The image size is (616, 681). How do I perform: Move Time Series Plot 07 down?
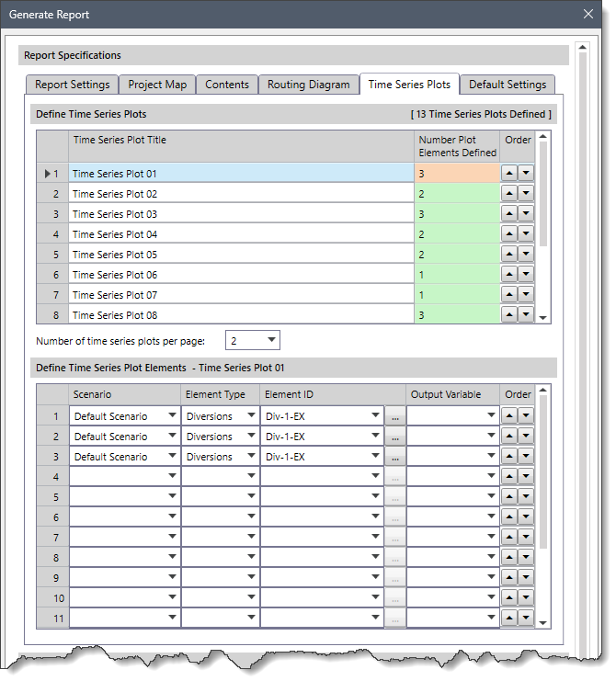pyautogui.click(x=526, y=294)
